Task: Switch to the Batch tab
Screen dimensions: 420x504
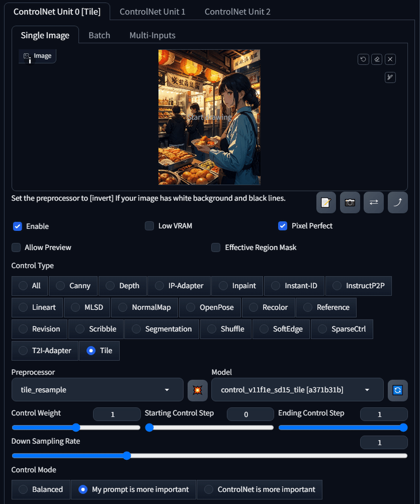Action: [x=99, y=35]
